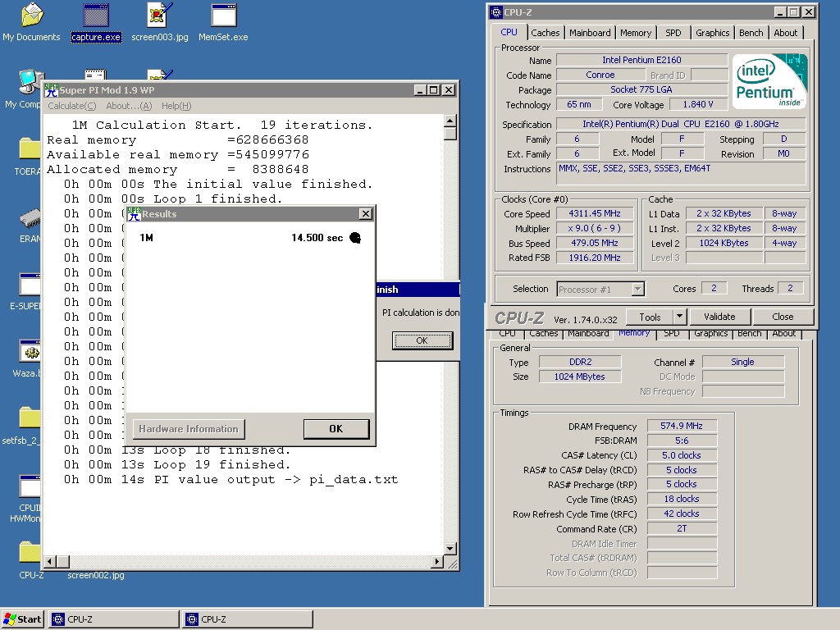Select screen002.jpg label on desktop
The width and height of the screenshot is (840, 630).
coord(96,575)
